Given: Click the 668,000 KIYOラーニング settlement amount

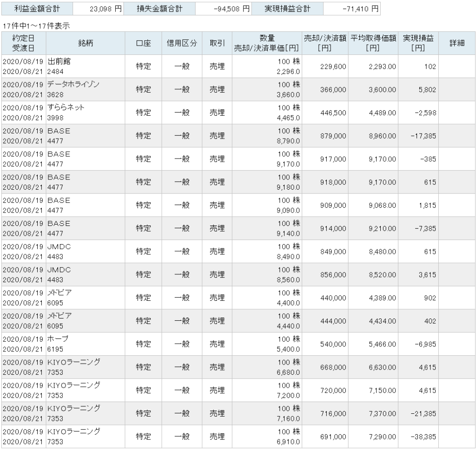Looking at the screenshot, I should coord(333,367).
